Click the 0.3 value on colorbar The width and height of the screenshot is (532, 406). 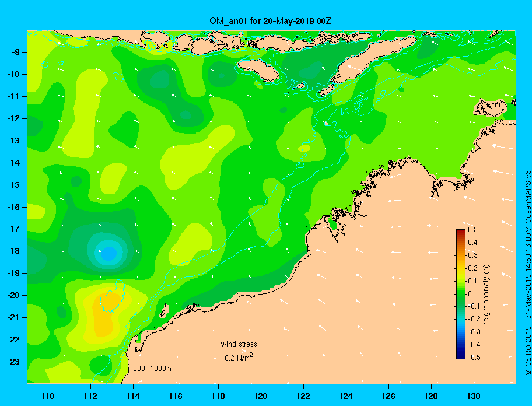point(473,256)
